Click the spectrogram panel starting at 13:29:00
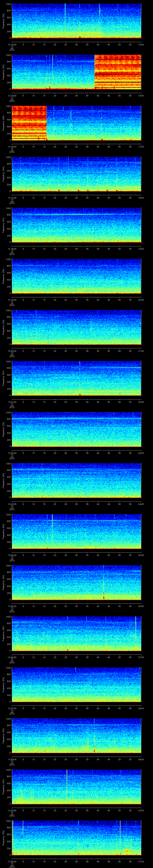Image resolution: width=153 pixels, height=868 pixels. [x=76, y=787]
